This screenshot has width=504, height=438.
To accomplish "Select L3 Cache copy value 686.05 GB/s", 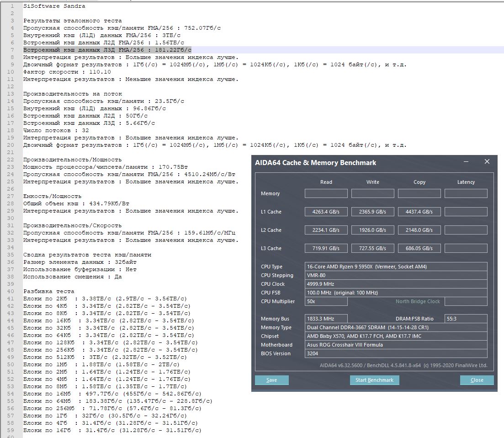I will (419, 248).
